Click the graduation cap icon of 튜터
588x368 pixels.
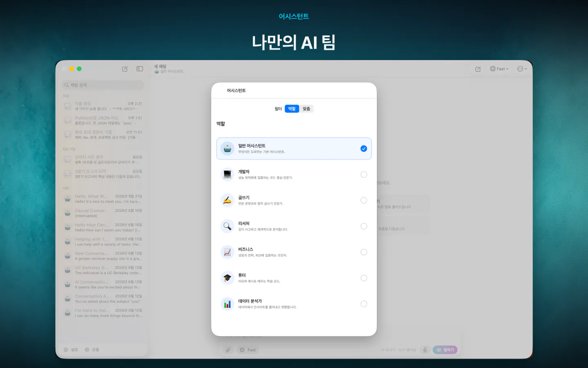click(x=227, y=278)
